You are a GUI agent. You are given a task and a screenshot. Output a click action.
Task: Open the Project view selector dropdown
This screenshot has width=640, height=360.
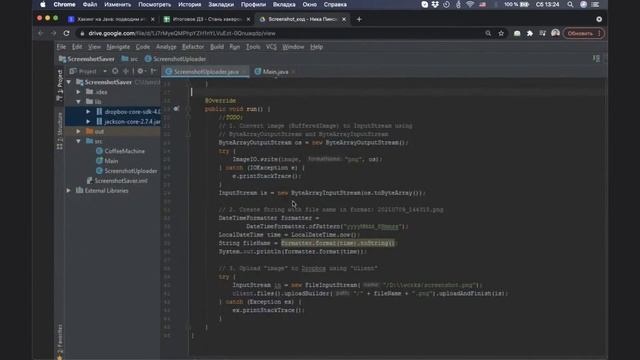coord(105,71)
